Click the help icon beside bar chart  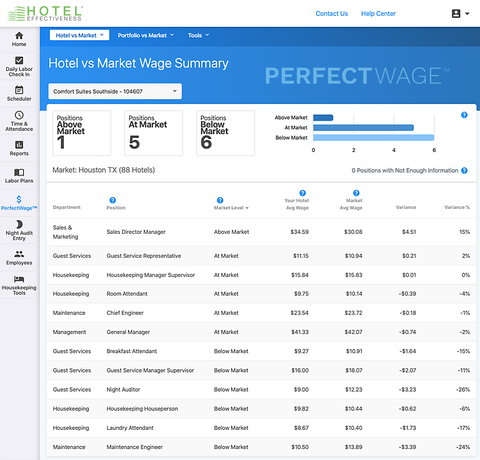point(464,115)
